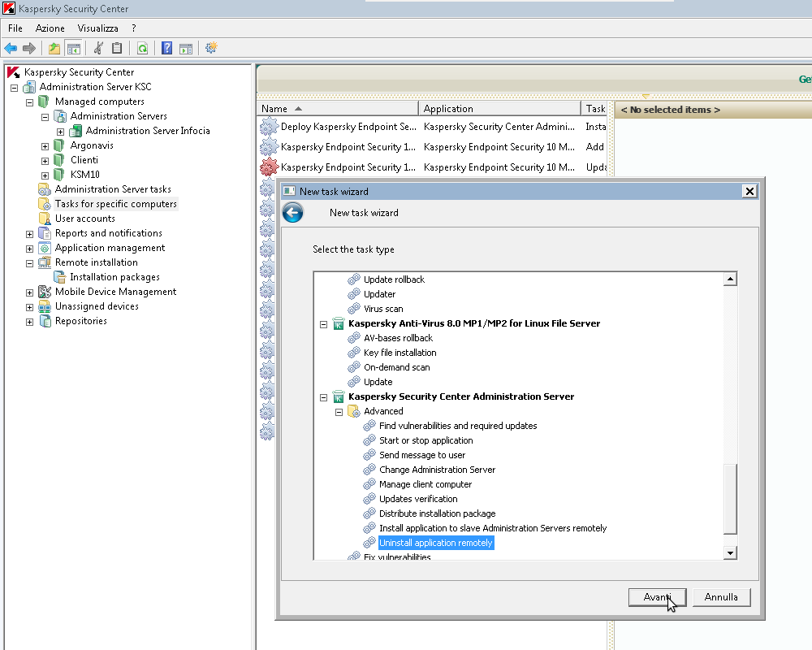Click the Forward arrow toolbar icon

pos(29,48)
